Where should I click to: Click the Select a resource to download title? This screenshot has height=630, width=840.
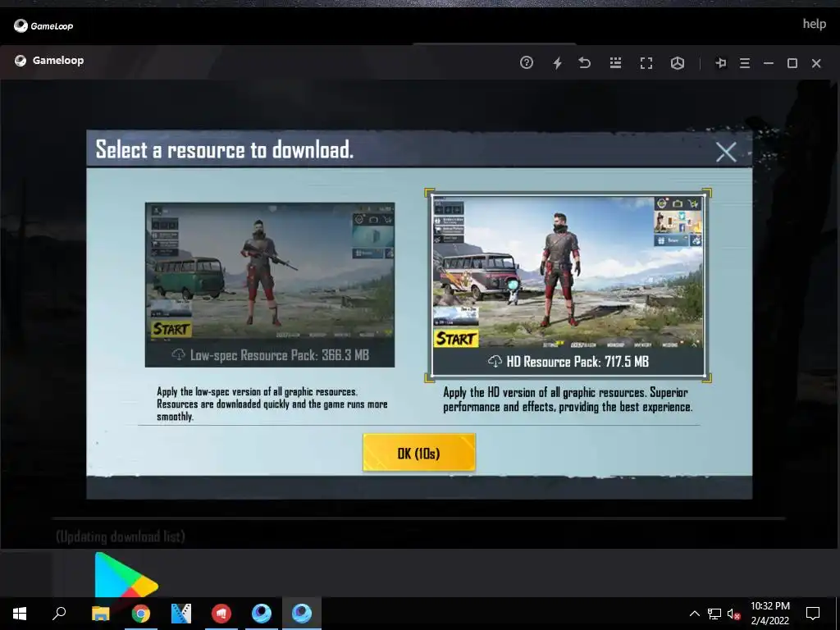(225, 149)
